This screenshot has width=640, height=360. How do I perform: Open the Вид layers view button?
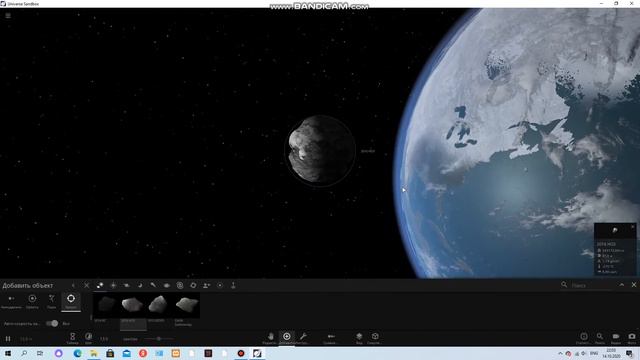(359, 338)
